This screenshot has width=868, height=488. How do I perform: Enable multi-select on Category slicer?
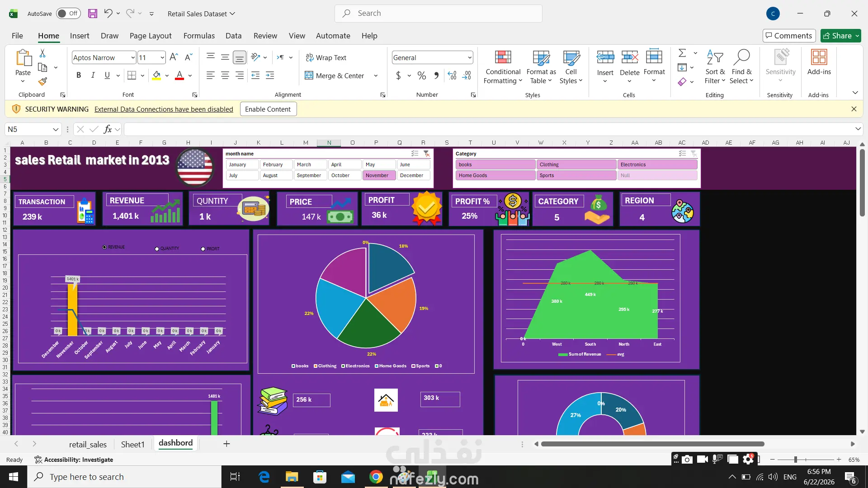(683, 154)
